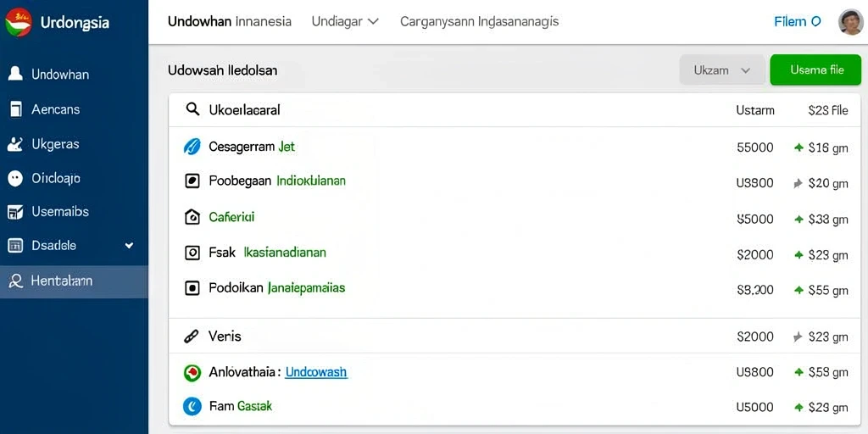Follow the Undcowash link
This screenshot has width=868, height=434.
[316, 372]
